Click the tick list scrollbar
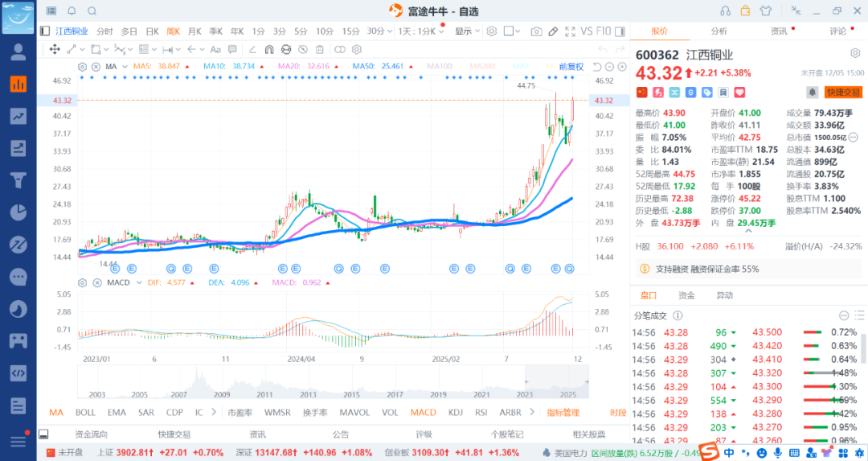Screen dimensions: 868x461 pos(863,349)
